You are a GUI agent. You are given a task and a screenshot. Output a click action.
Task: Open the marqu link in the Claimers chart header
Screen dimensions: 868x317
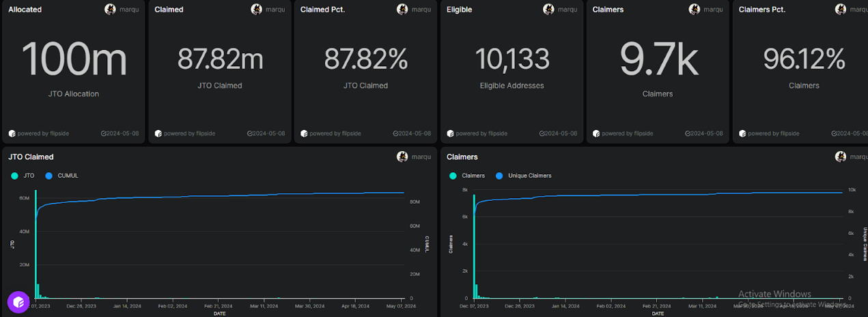(858, 156)
